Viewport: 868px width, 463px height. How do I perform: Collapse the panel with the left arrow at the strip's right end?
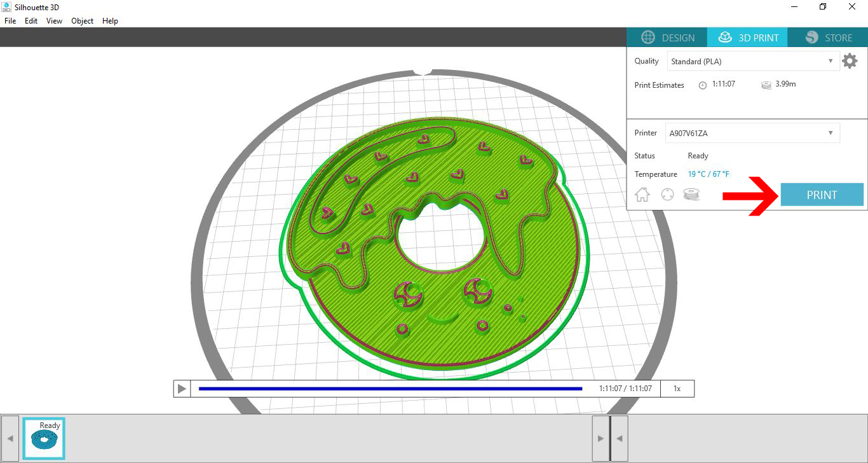620,438
